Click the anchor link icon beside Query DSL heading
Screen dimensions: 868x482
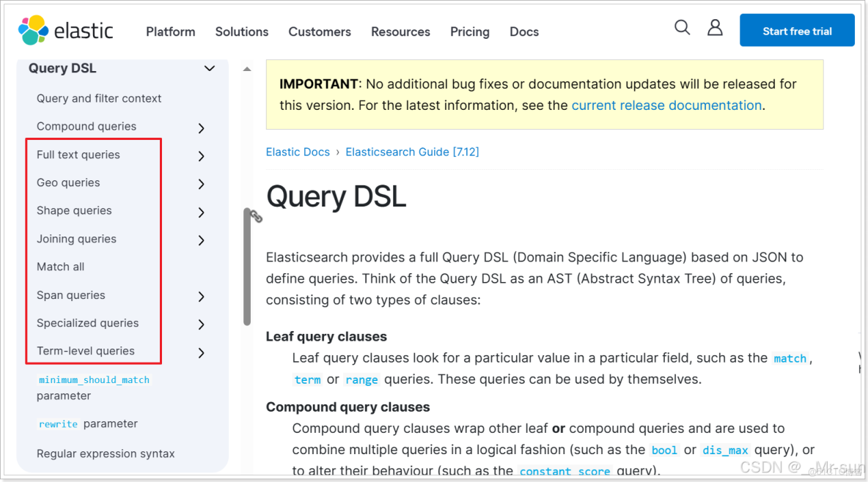click(256, 216)
